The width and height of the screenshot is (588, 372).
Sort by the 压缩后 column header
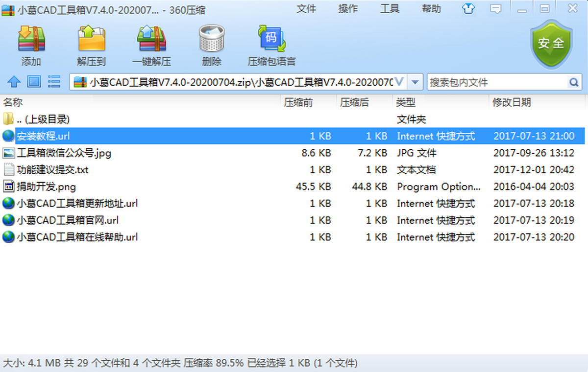coord(355,102)
